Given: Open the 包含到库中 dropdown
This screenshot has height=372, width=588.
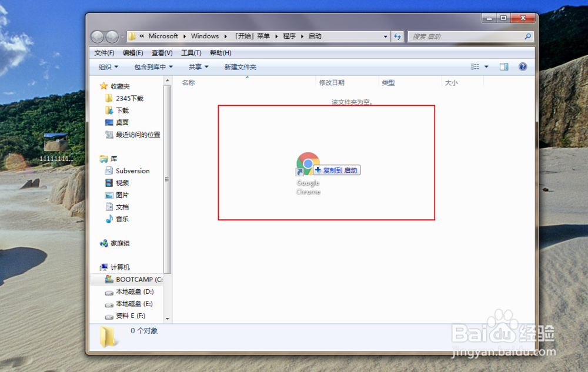Looking at the screenshot, I should (x=153, y=67).
